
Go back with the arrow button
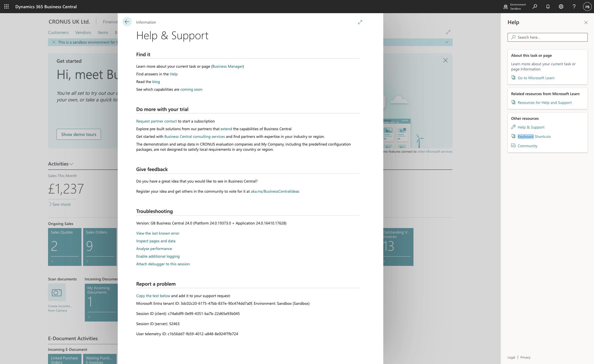[x=127, y=22]
